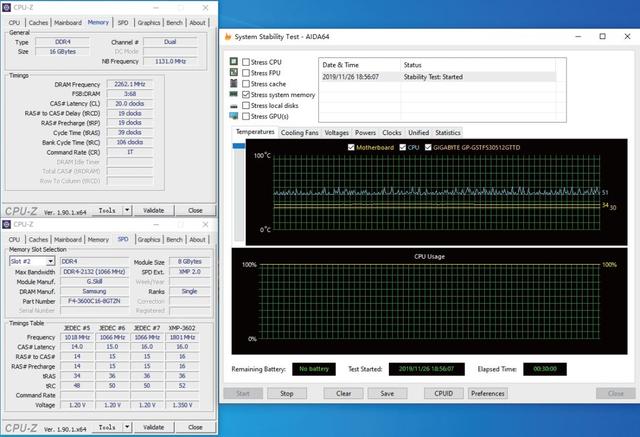This screenshot has height=437, width=640.
Task: Enable the Stress cache checkbox
Action: coord(246,84)
